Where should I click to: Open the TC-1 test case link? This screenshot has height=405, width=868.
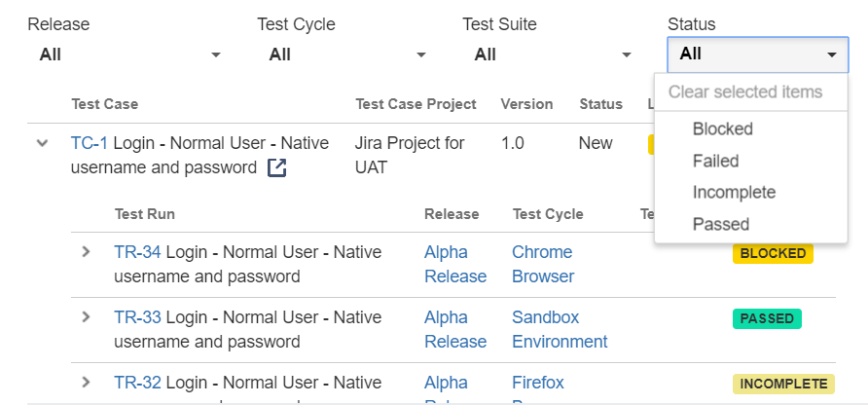click(x=90, y=143)
